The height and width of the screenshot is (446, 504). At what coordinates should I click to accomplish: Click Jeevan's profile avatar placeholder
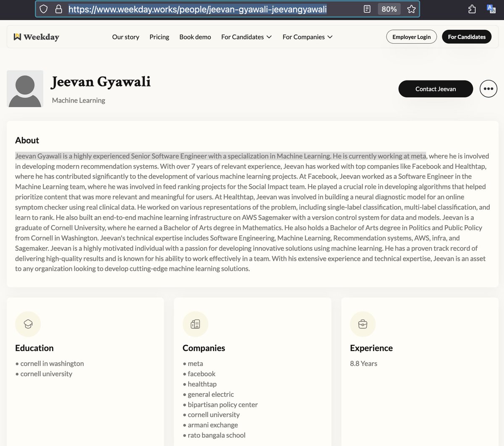(25, 89)
